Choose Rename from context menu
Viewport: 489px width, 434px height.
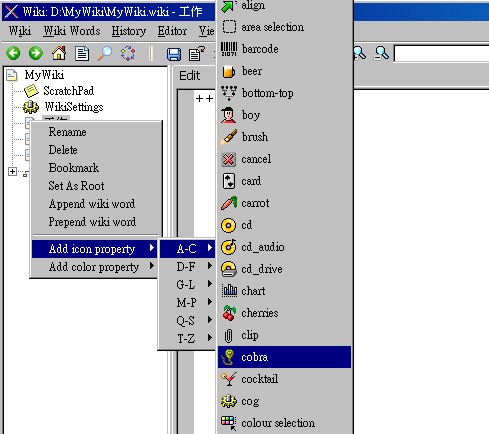pyautogui.click(x=97, y=132)
